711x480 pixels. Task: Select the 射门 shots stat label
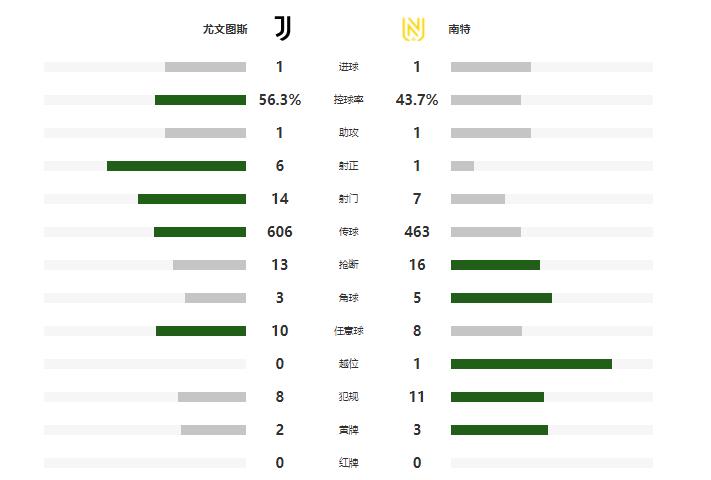click(348, 199)
